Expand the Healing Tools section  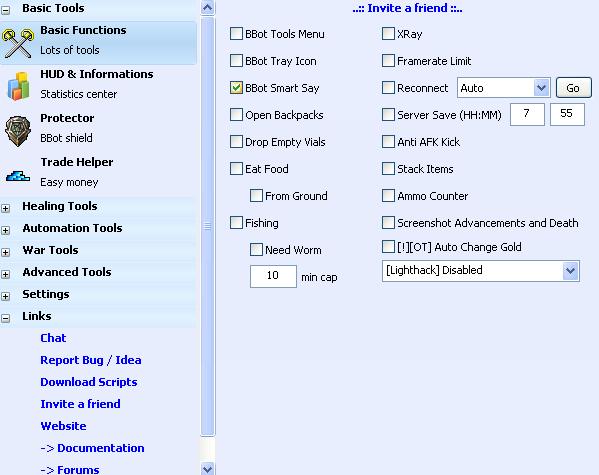pyautogui.click(x=6, y=208)
